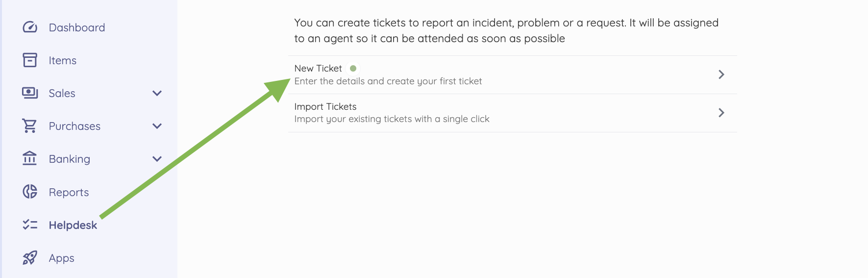Click the Helpdesk checklist icon

click(30, 225)
